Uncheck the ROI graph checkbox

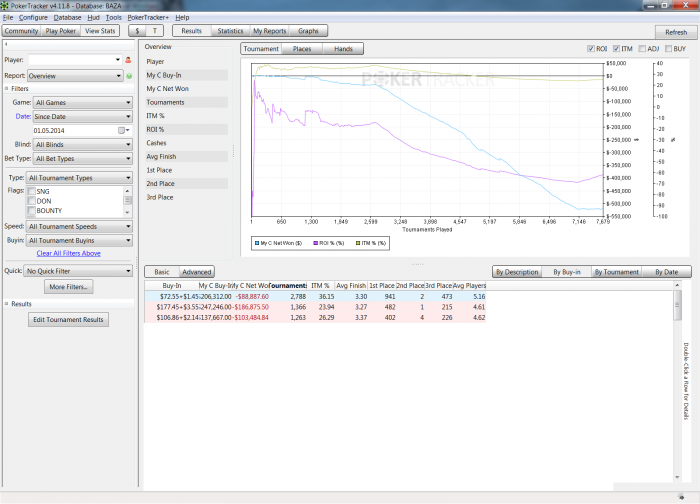tap(590, 48)
